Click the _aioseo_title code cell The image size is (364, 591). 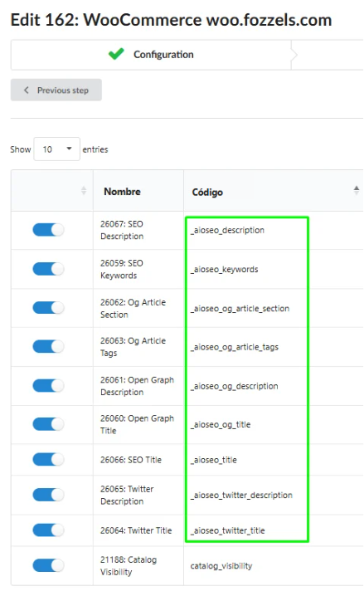(x=214, y=460)
